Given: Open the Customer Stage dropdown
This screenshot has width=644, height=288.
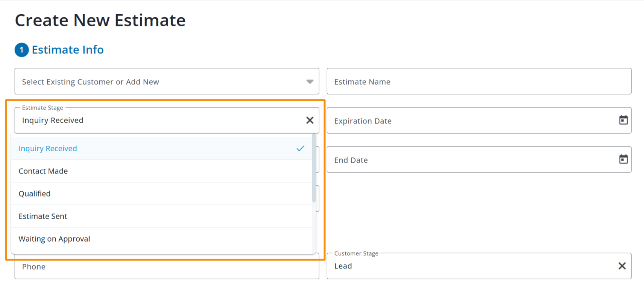Looking at the screenshot, I should tap(479, 266).
